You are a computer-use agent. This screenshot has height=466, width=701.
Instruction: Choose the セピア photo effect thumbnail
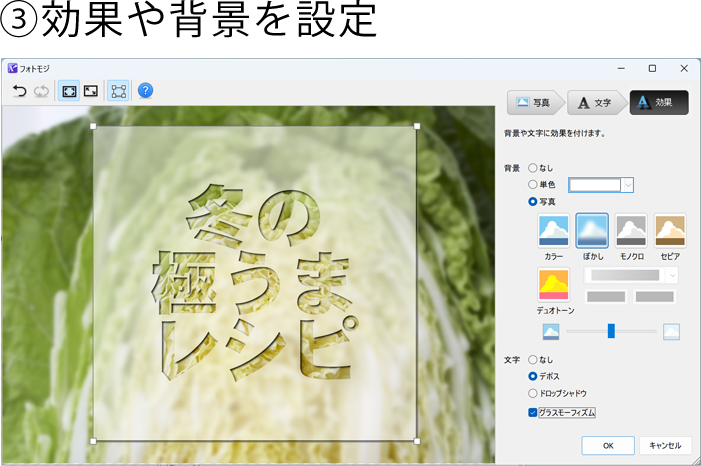click(670, 231)
